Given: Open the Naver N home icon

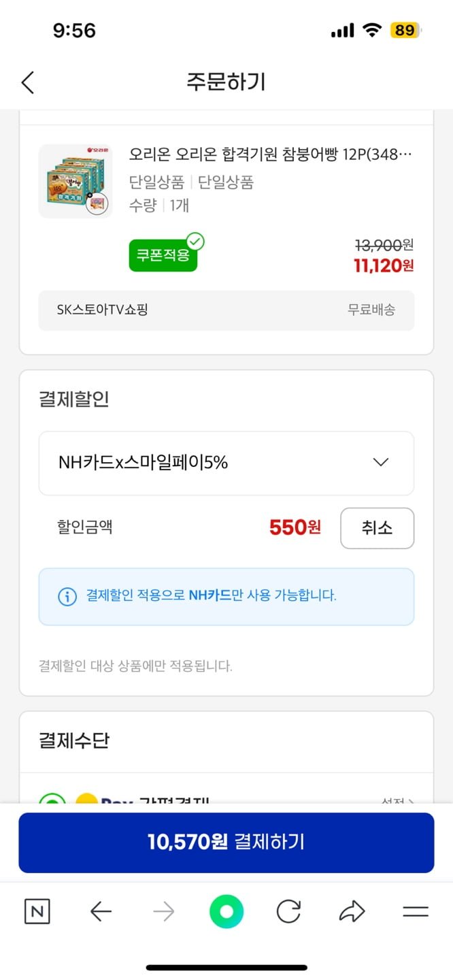Looking at the screenshot, I should (x=37, y=911).
